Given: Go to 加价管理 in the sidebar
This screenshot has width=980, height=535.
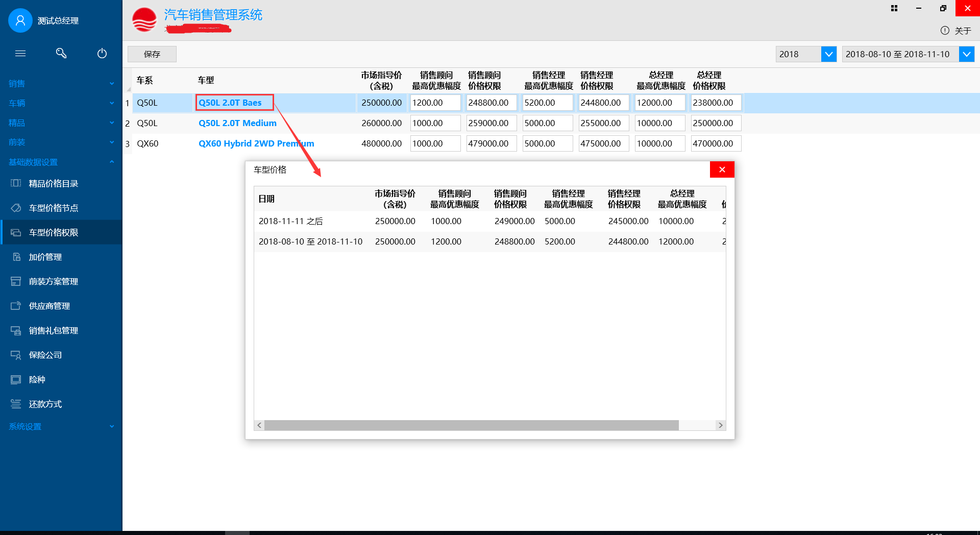Looking at the screenshot, I should pyautogui.click(x=45, y=257).
